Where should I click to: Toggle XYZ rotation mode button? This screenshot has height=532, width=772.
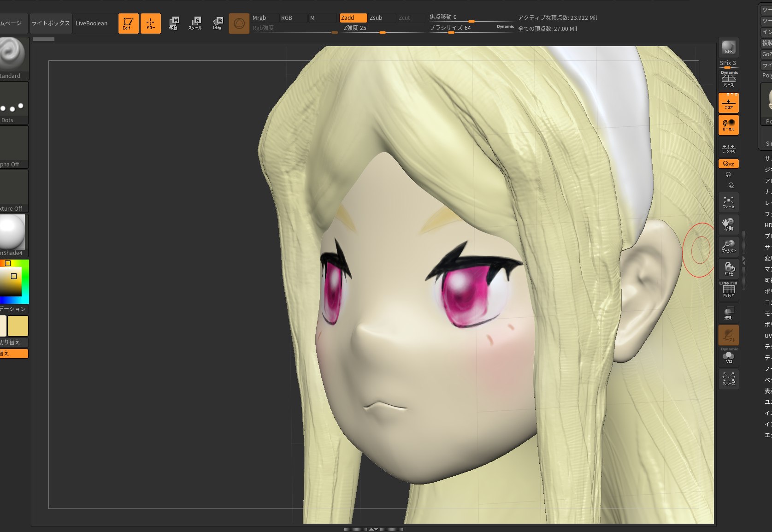click(x=729, y=164)
